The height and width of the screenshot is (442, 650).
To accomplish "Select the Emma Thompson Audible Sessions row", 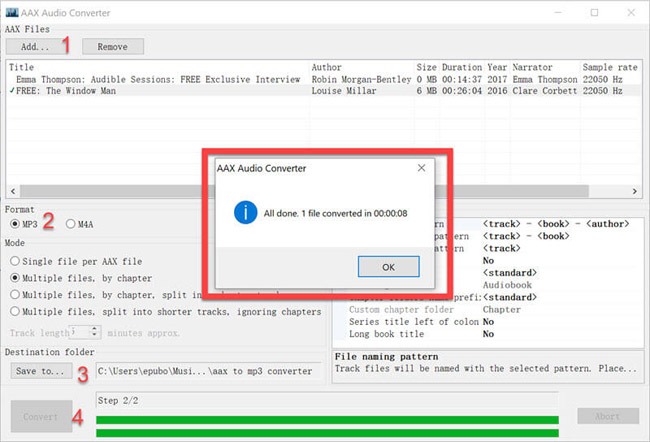I will [324, 79].
